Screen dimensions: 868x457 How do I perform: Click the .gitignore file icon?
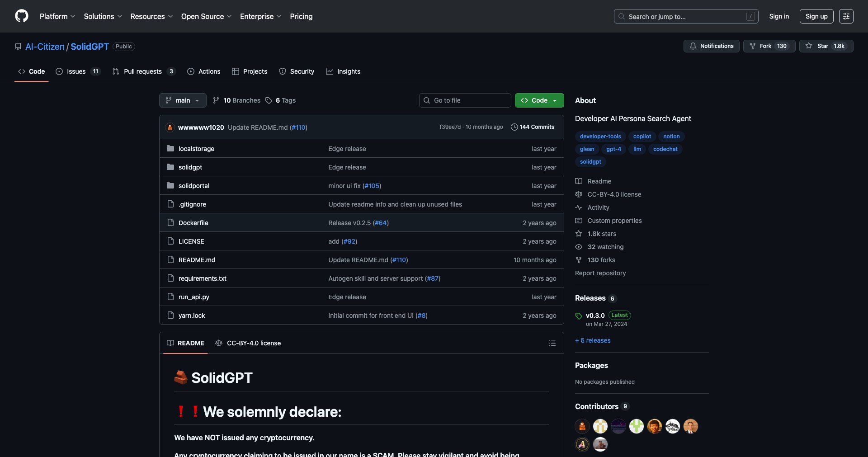click(170, 204)
